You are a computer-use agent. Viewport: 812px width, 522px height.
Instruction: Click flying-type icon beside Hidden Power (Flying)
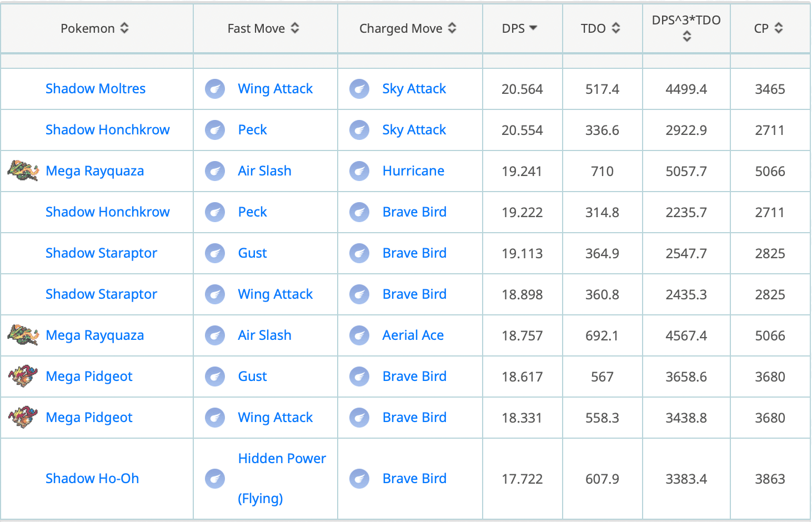coord(215,479)
